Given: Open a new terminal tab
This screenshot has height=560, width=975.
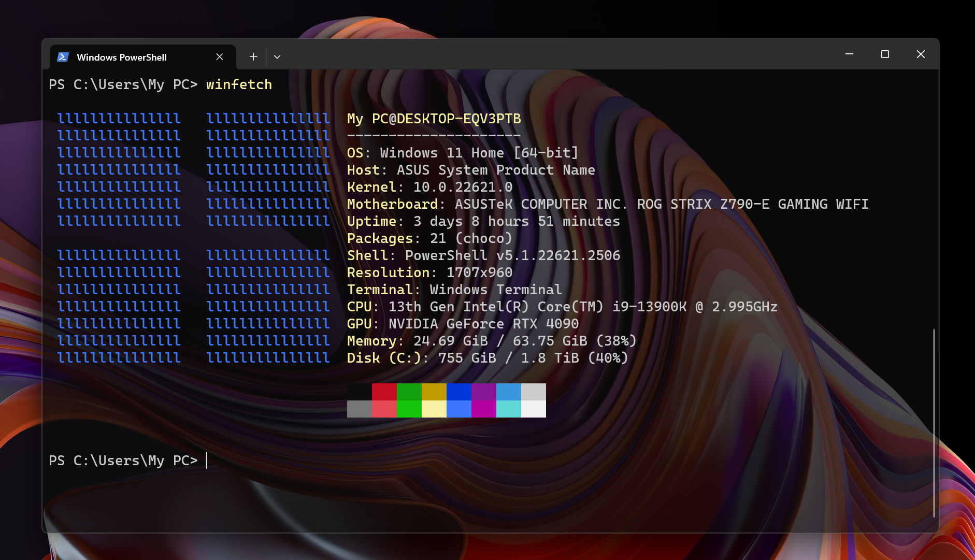Looking at the screenshot, I should pyautogui.click(x=253, y=57).
